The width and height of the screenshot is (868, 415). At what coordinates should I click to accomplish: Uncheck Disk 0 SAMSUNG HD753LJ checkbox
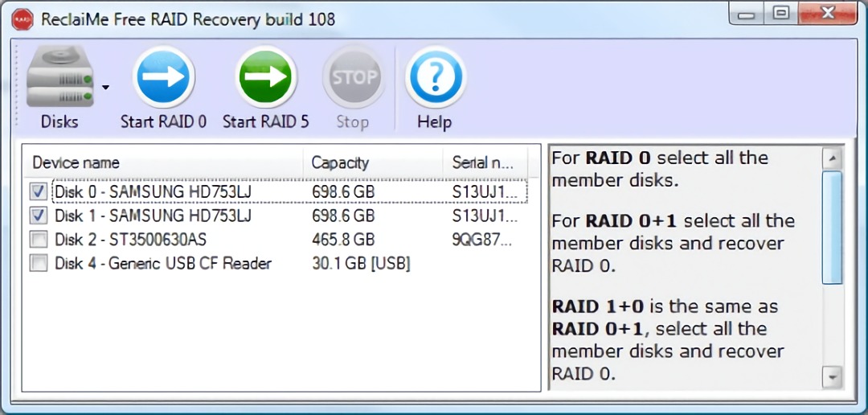click(x=38, y=192)
